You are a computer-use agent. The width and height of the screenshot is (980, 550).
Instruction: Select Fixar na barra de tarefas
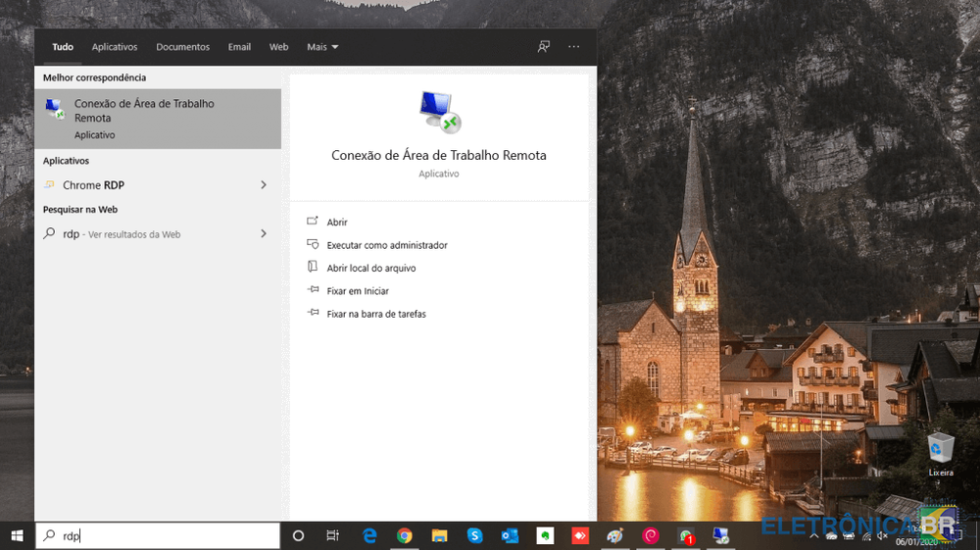[x=375, y=314]
